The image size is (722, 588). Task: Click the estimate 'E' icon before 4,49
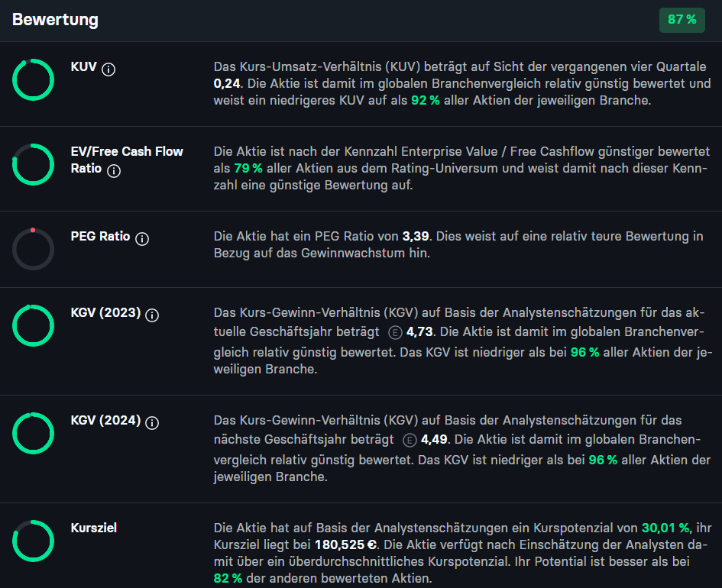click(x=410, y=440)
